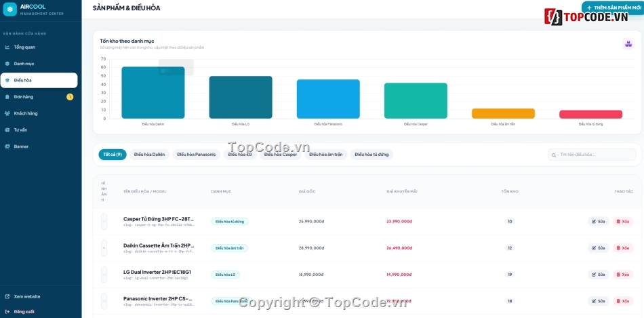Click Thêm sản phẩm mới button
644x318 pixels.
coord(613,8)
